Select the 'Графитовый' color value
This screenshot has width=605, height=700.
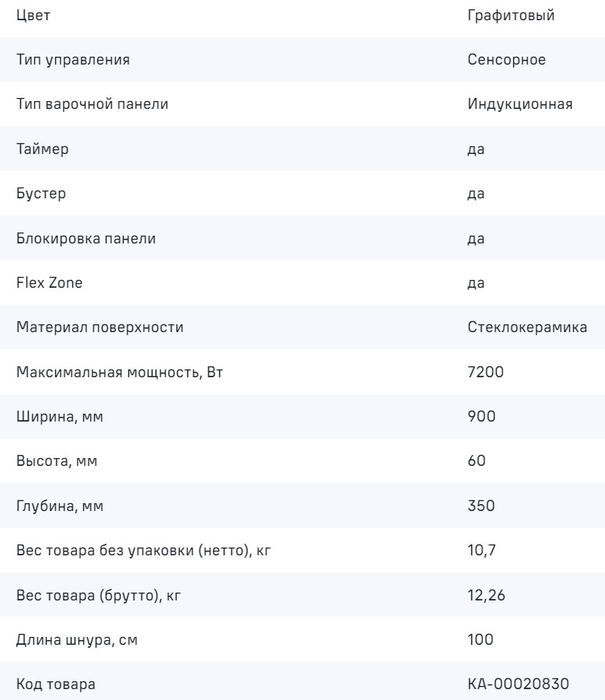click(512, 16)
